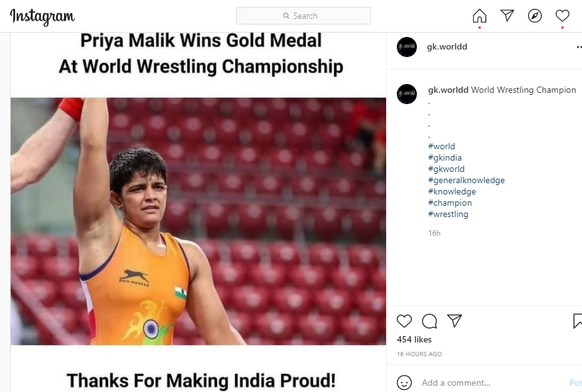Open activity feed heart icon in navbar

563,16
